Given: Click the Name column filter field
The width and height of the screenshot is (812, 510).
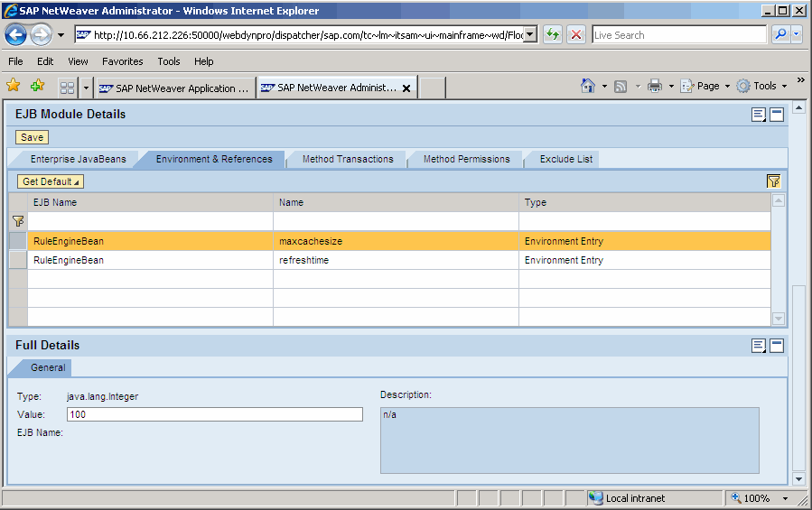Looking at the screenshot, I should [397, 222].
